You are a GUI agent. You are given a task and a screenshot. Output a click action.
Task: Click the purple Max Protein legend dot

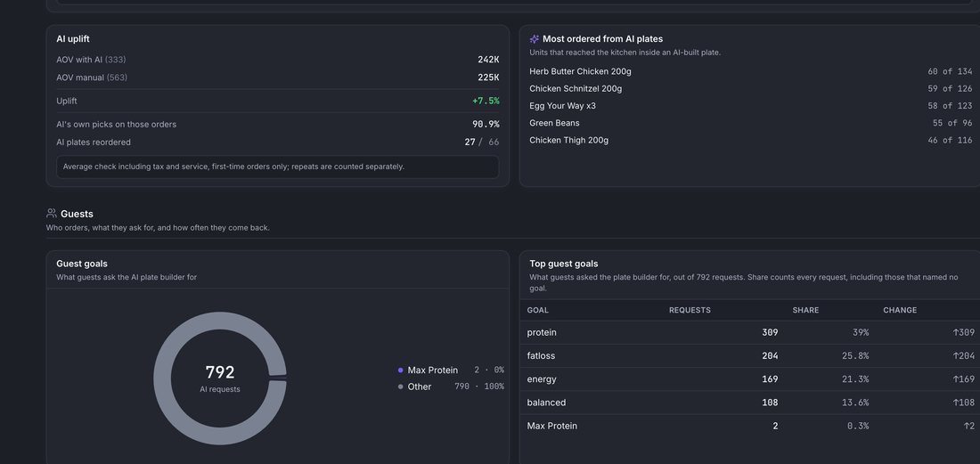[401, 370]
